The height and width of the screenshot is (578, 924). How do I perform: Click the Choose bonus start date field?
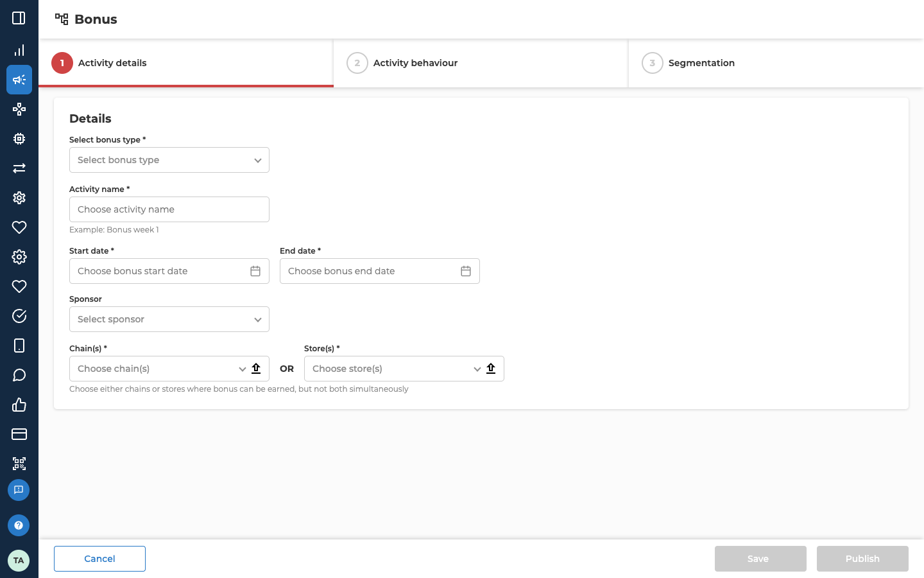(x=169, y=271)
